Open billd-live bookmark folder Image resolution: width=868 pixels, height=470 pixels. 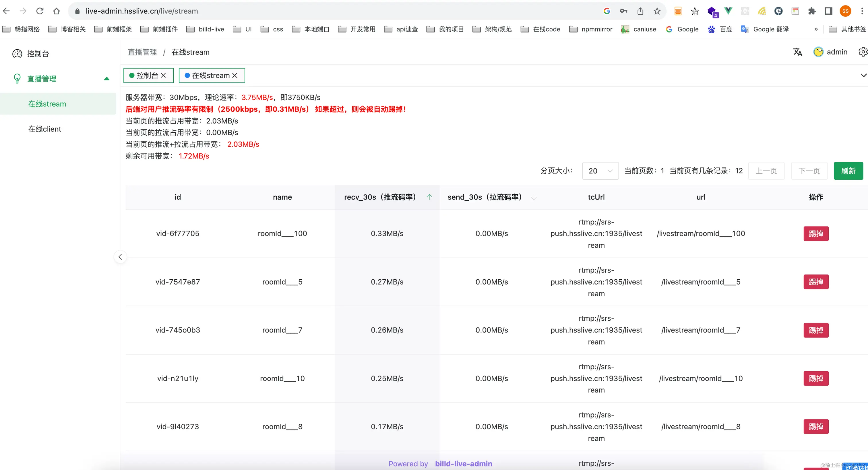click(x=205, y=29)
